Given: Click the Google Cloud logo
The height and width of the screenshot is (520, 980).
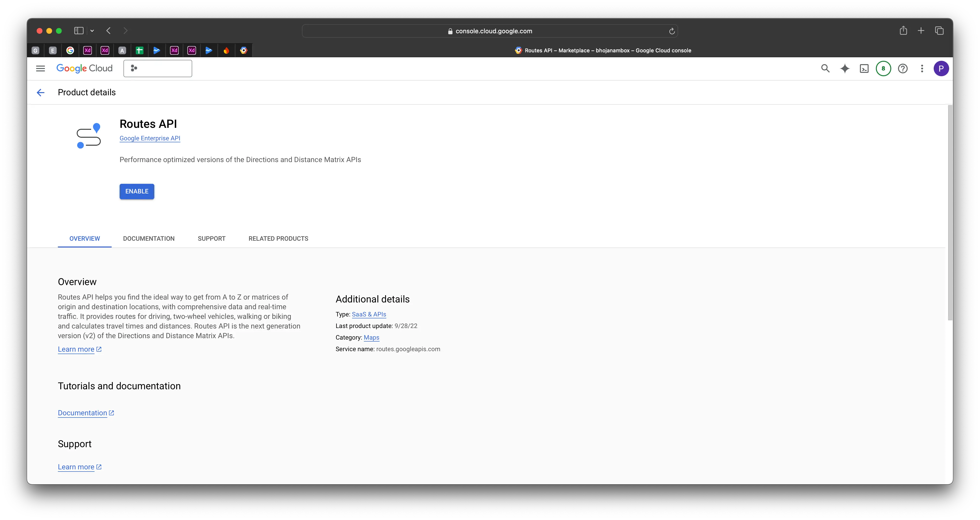Looking at the screenshot, I should coord(84,68).
